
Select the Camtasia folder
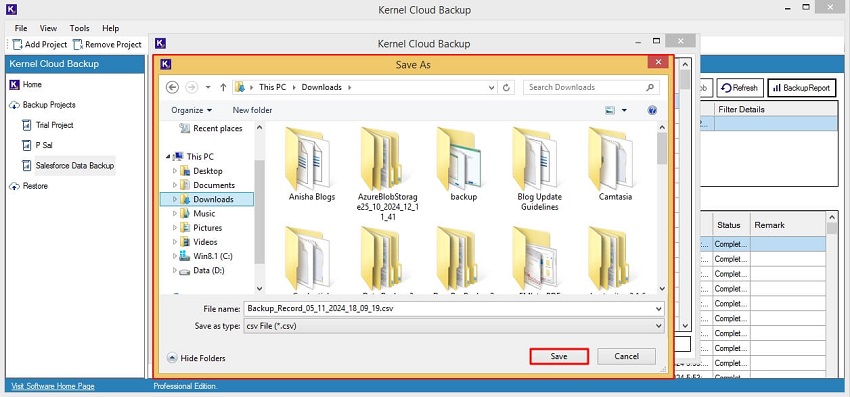point(615,164)
